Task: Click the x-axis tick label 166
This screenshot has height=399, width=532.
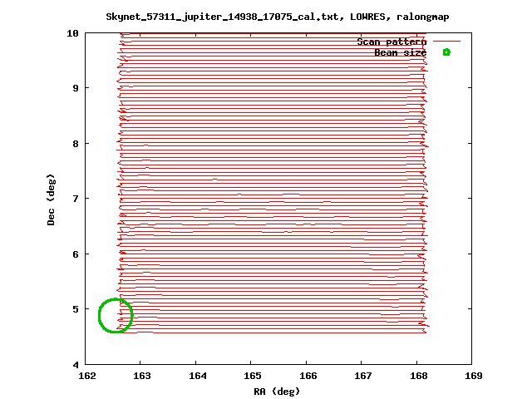Action: [x=308, y=376]
